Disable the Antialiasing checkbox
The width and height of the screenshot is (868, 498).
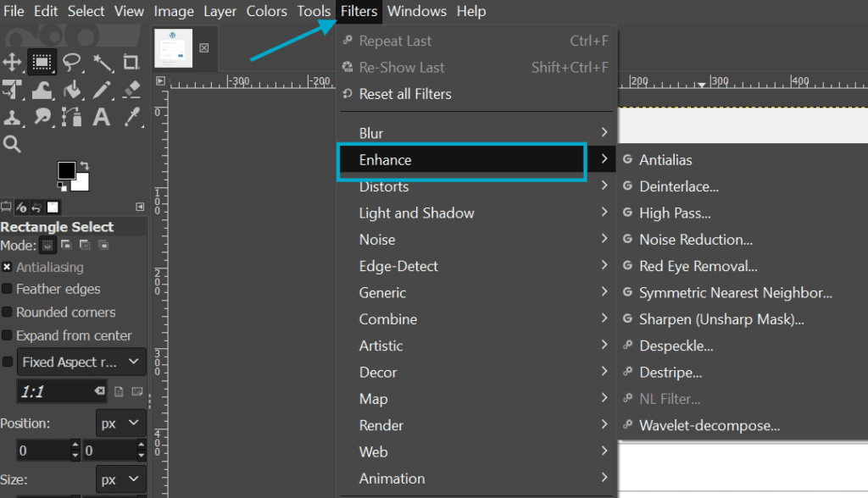(x=7, y=268)
